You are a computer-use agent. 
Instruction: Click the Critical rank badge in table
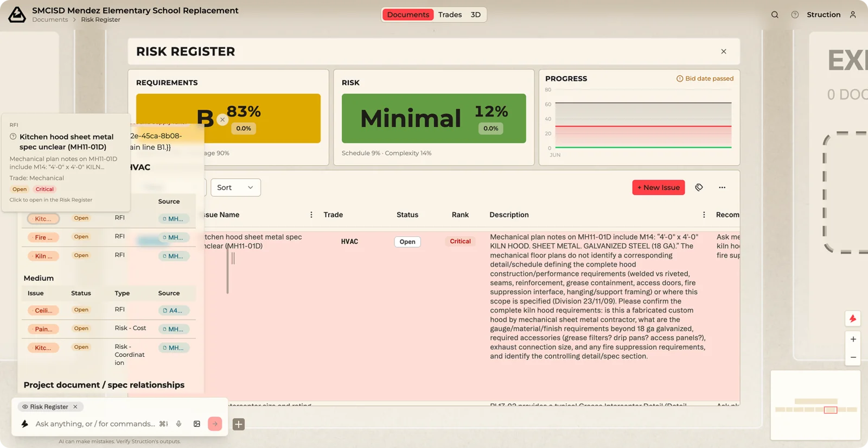(460, 242)
